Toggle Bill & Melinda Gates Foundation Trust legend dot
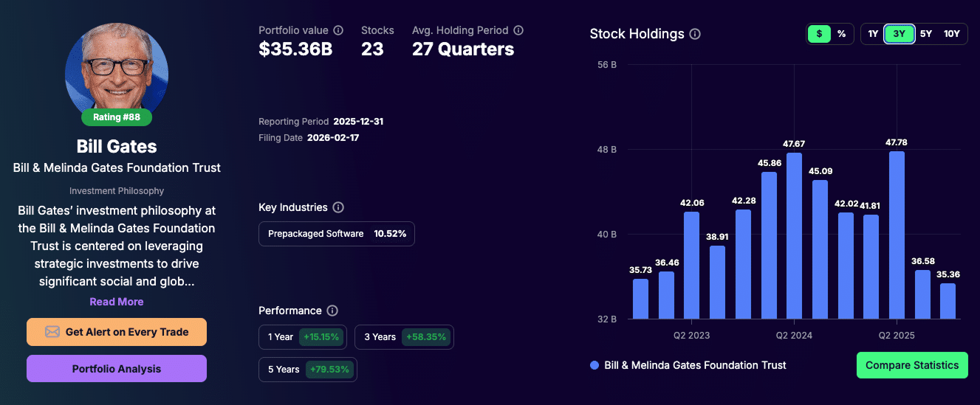This screenshot has height=405, width=980. [x=594, y=365]
